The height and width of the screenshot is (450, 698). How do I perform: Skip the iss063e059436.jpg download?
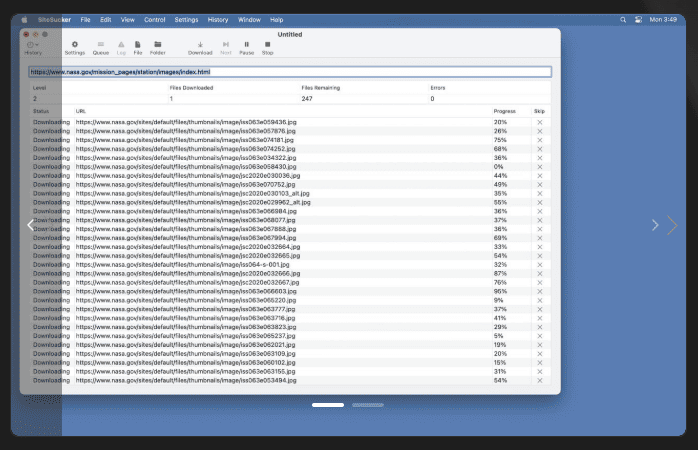click(540, 122)
